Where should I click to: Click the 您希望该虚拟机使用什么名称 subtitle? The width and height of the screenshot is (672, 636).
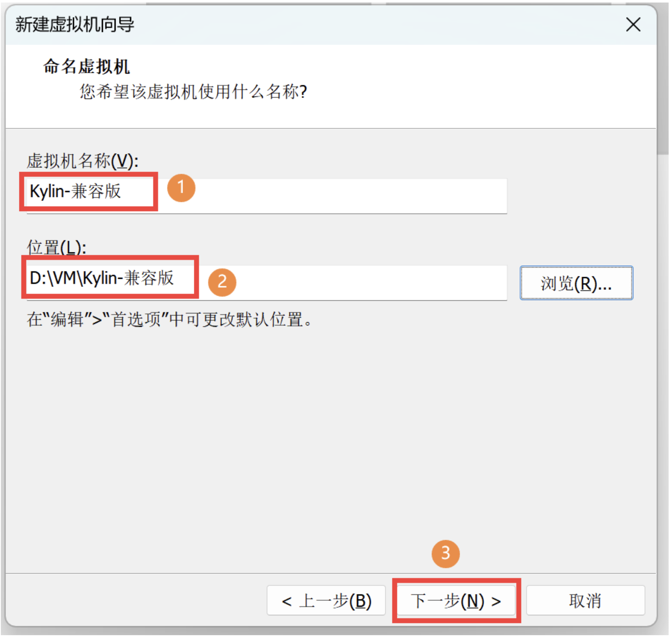tap(193, 91)
